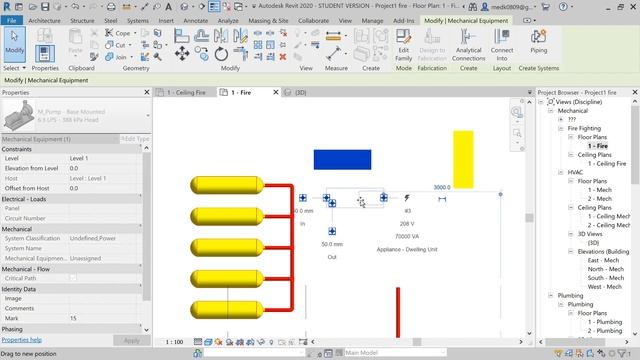The width and height of the screenshot is (640, 360).
Task: Collapse the Fire Fighting tree node
Action: [560, 128]
